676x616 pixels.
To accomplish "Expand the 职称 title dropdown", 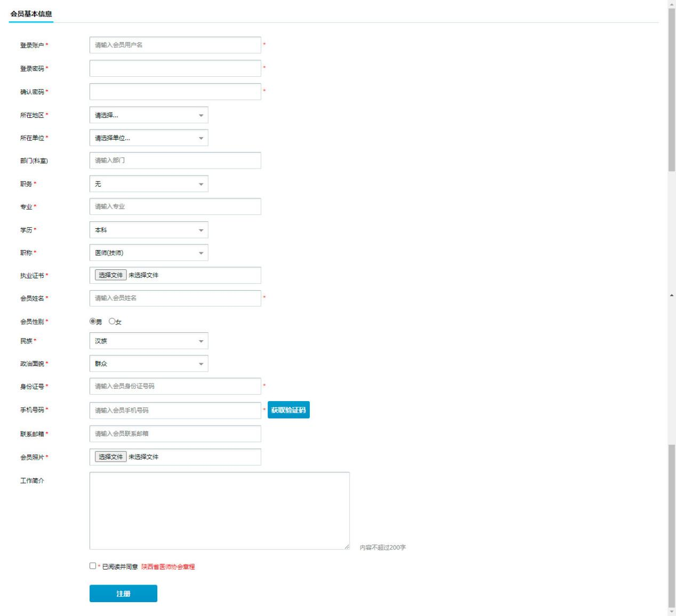I will tap(149, 253).
